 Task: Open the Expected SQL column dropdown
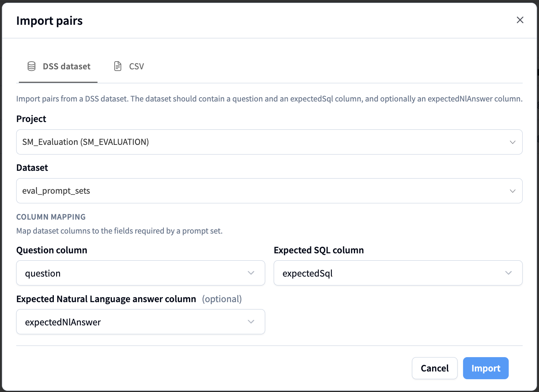(x=398, y=273)
